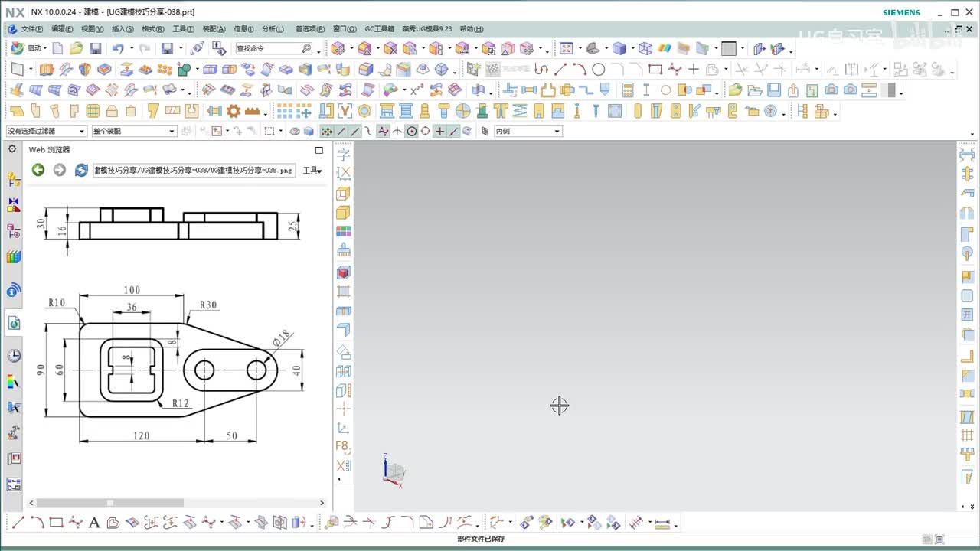Image resolution: width=980 pixels, height=551 pixels.
Task: Open the GC工具箱 menu
Action: click(x=379, y=29)
